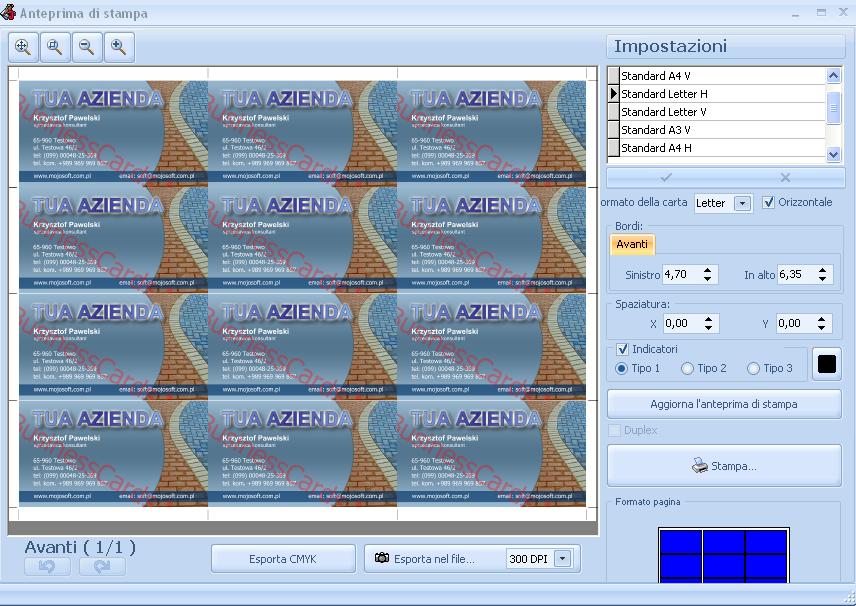Click the Esporta nel file button

(433, 559)
